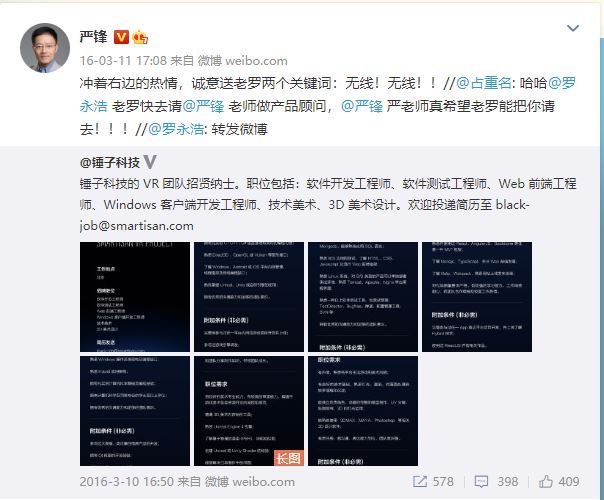Open the fourth thumbnail in top row

coord(477,297)
